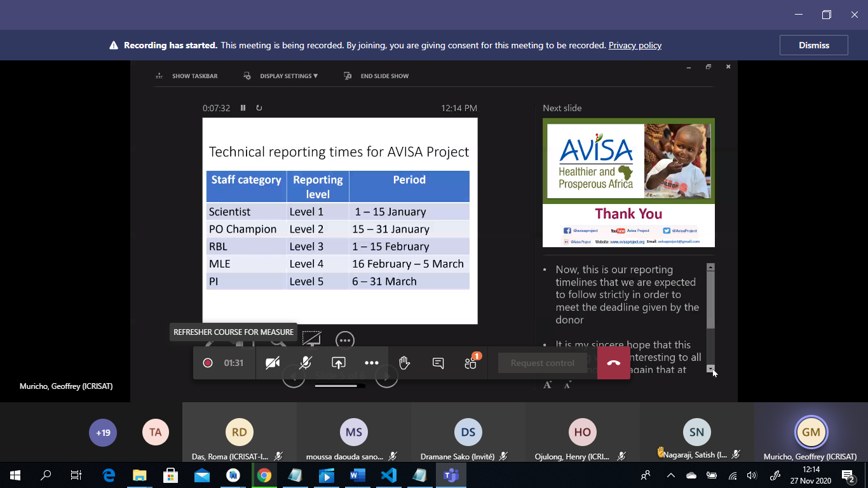This screenshot has width=868, height=488.
Task: Click the elapsed time 0:07:32
Action: point(216,108)
